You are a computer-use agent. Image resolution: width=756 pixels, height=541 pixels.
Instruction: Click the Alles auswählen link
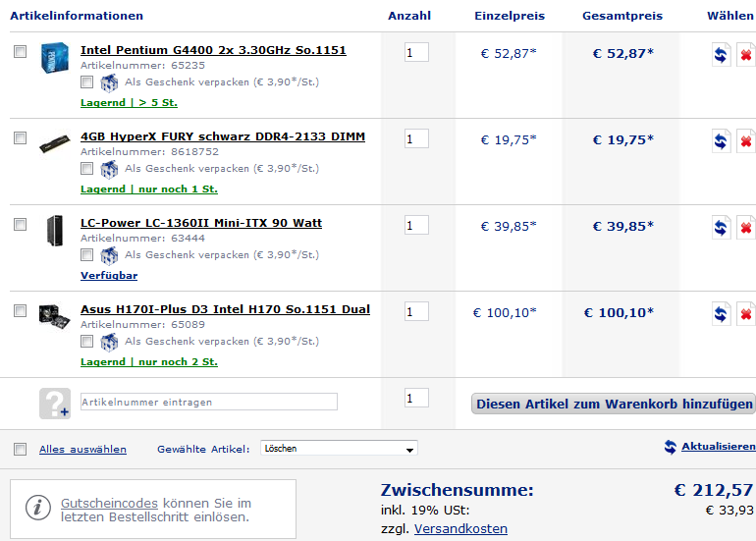click(82, 449)
